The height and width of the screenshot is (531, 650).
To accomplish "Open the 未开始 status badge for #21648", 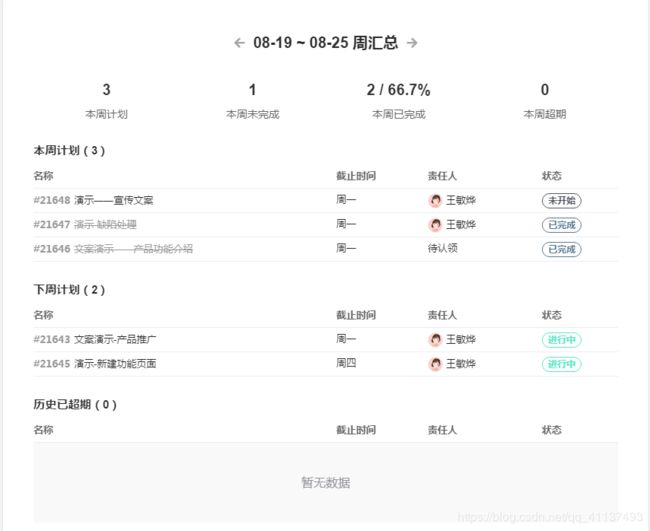I will pos(562,201).
